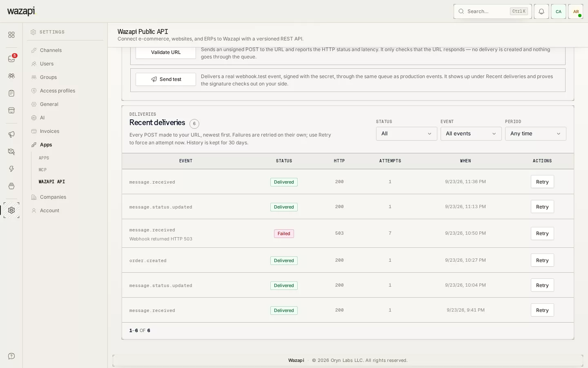The width and height of the screenshot is (588, 368).
Task: Click the 503 HTTP code cell
Action: click(339, 233)
